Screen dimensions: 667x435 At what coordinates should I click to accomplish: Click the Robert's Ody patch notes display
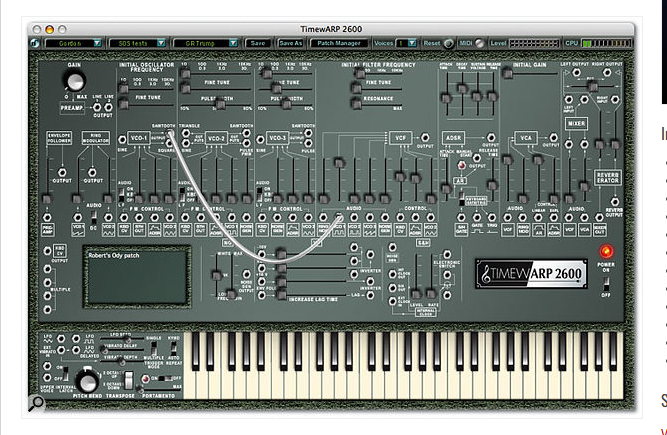[x=137, y=276]
